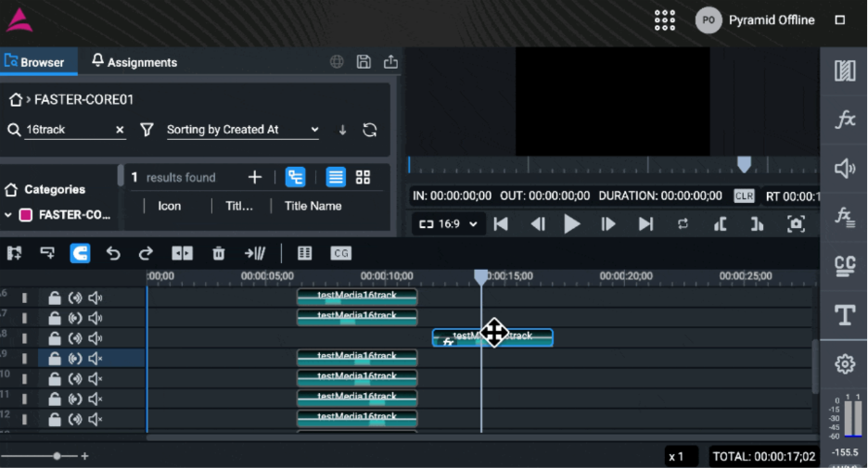Delete the selected clip
The height and width of the screenshot is (468, 868).
[x=219, y=253]
